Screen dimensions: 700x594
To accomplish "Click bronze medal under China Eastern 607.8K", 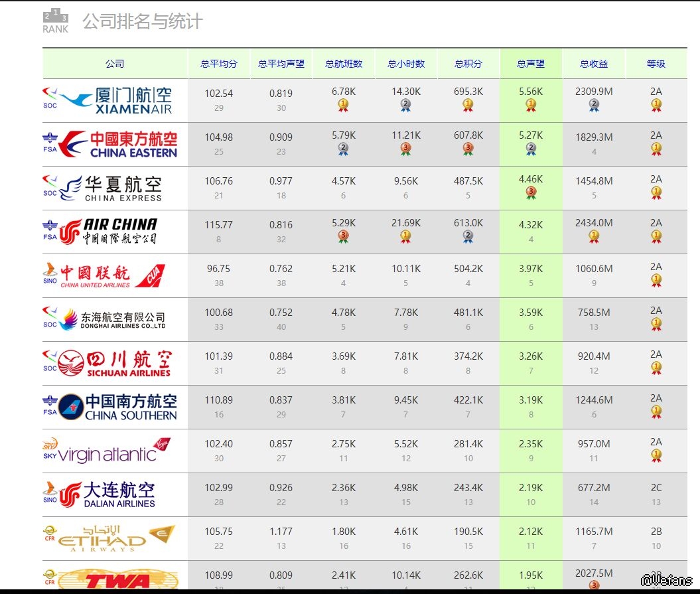I will pos(468,149).
